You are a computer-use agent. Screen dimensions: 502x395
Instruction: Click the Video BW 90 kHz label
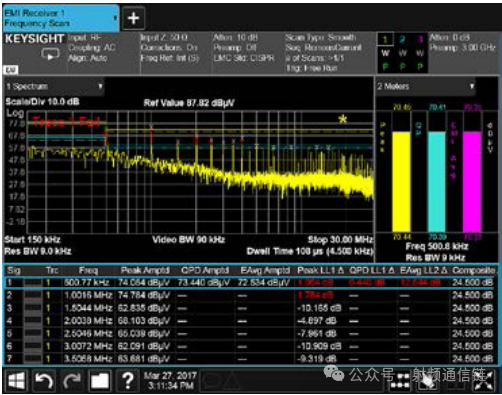click(188, 240)
